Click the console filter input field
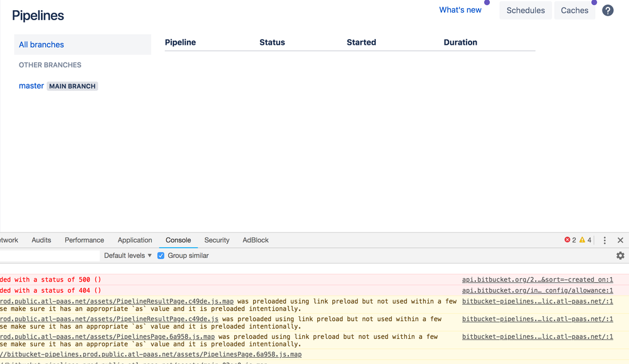 (49, 256)
